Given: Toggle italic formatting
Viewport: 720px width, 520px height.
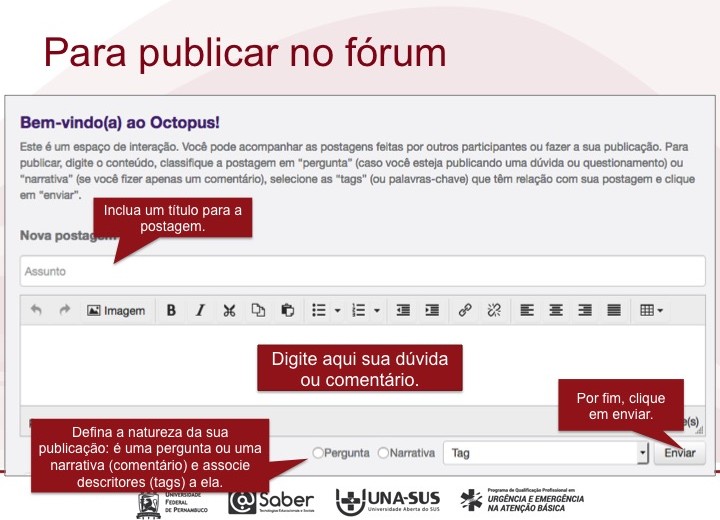Looking at the screenshot, I should (200, 311).
